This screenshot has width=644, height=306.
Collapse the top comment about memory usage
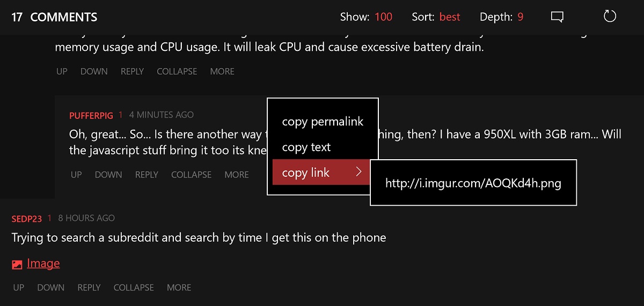pos(177,71)
